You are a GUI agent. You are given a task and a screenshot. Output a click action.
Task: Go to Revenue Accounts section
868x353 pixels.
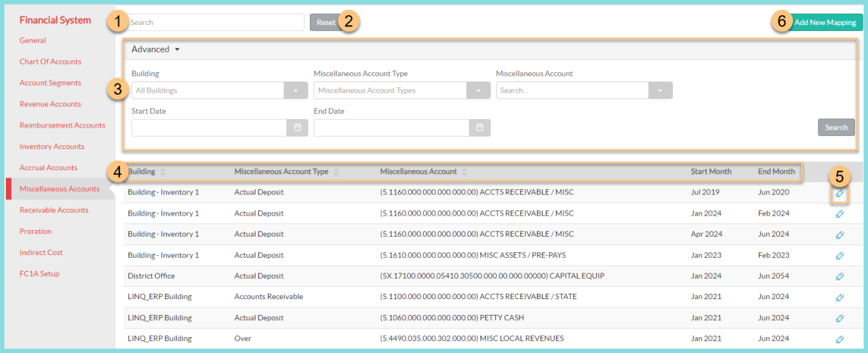click(51, 104)
